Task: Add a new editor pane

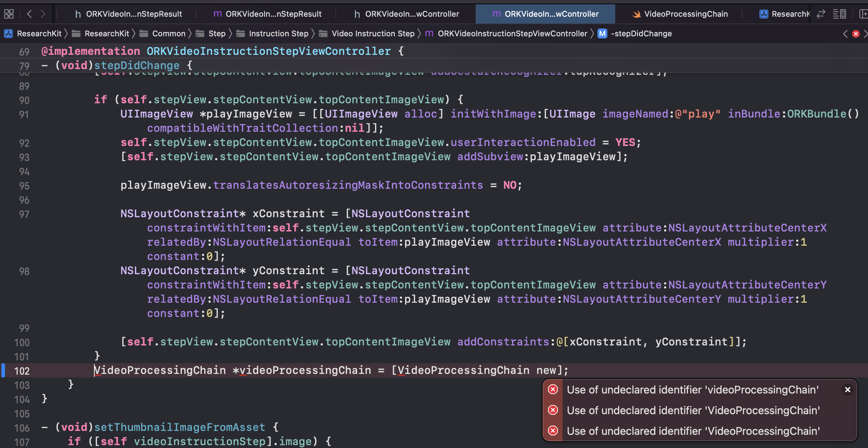Action: click(863, 14)
